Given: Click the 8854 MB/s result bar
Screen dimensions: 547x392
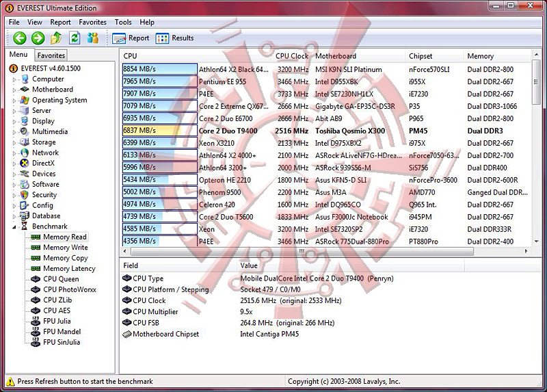Looking at the screenshot, I should [160, 69].
